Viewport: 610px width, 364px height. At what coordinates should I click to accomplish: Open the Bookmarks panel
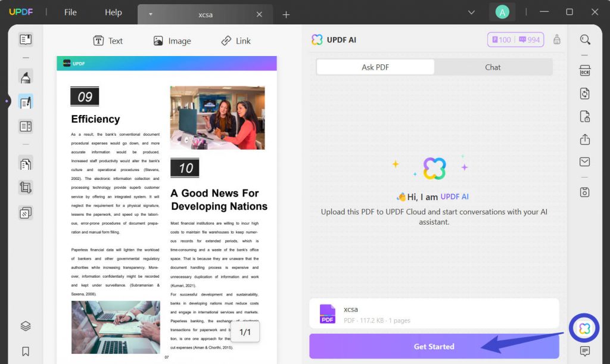click(24, 351)
